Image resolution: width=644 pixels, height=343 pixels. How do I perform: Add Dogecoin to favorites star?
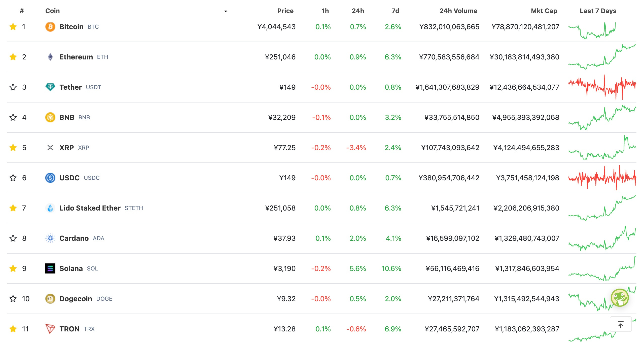tap(13, 299)
